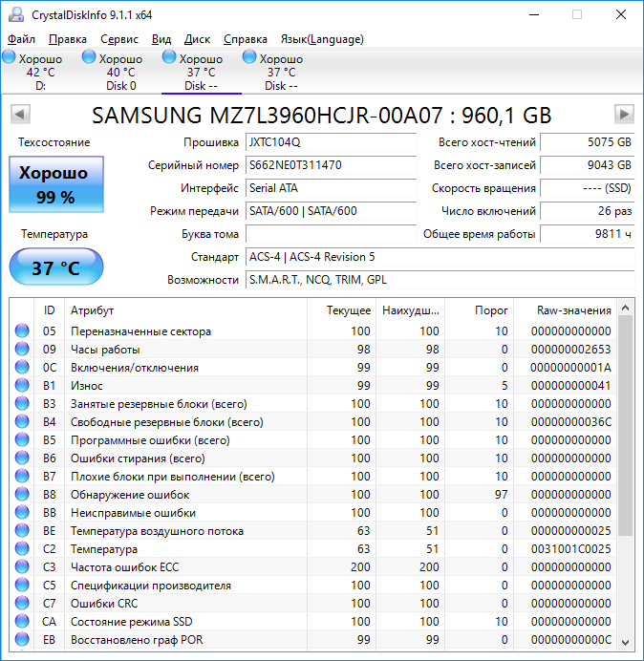Click the attribute list scroll-down arrow
This screenshot has height=661, width=644.
point(626,642)
